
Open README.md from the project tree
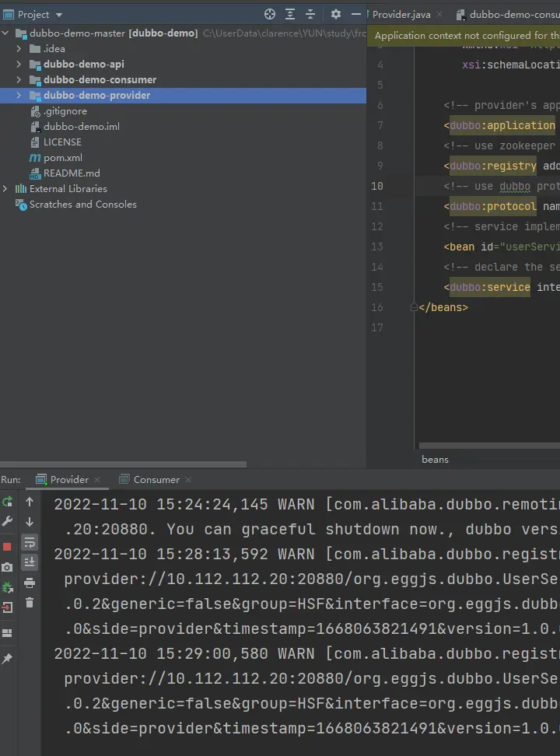coord(71,173)
